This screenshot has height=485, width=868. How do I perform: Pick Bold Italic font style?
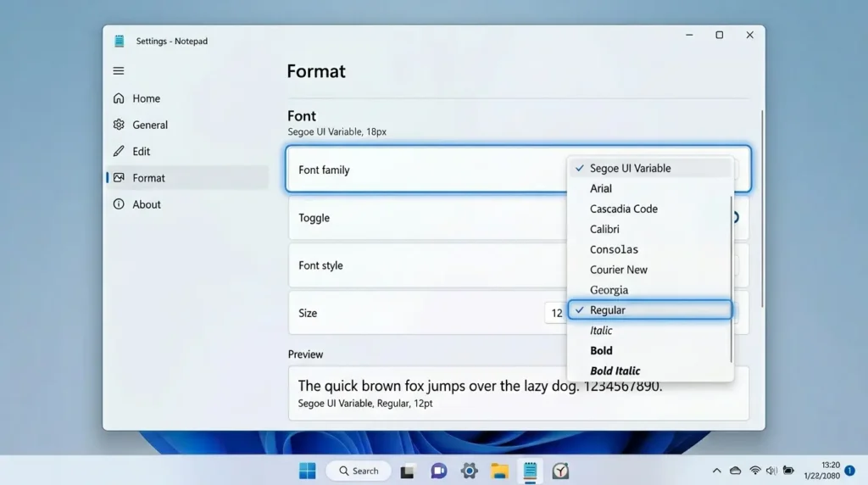point(650,371)
